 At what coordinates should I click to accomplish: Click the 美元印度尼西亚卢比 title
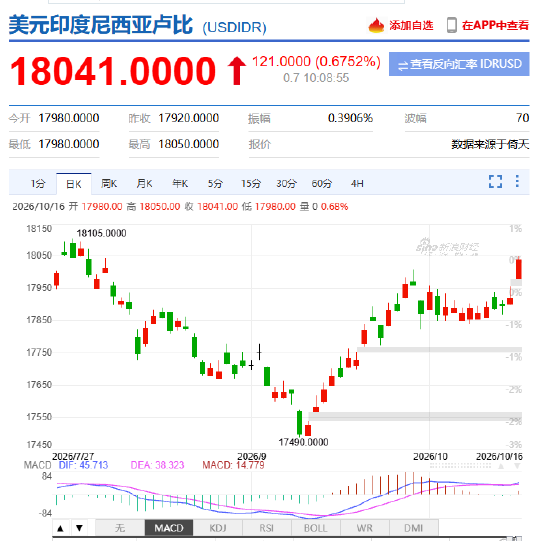pyautogui.click(x=101, y=25)
